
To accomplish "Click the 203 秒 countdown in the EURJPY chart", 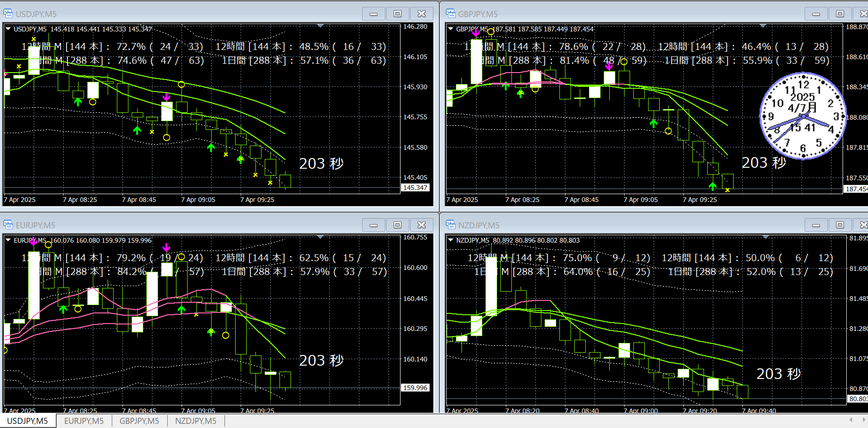I will point(322,361).
